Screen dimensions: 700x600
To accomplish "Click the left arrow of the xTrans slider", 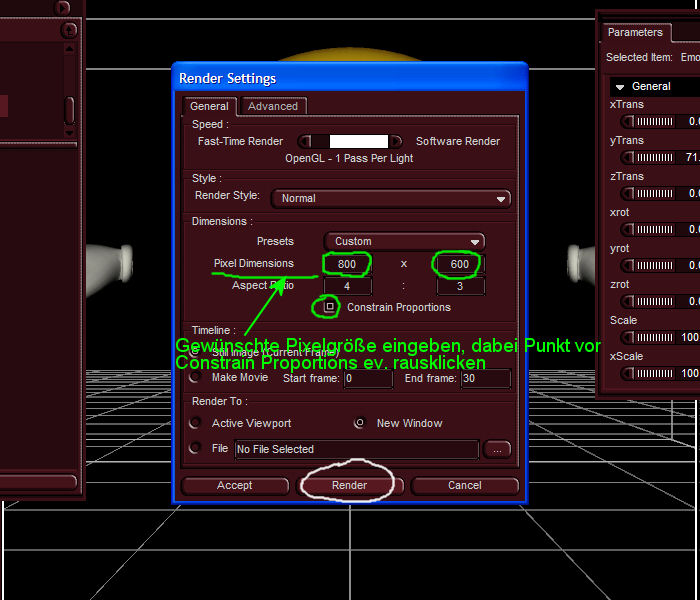I will 628,121.
